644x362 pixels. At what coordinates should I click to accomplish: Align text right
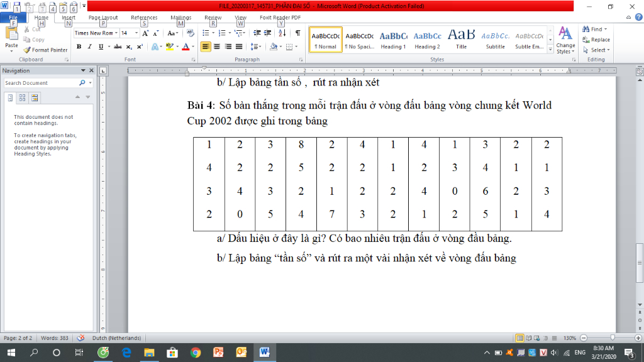coord(228,47)
